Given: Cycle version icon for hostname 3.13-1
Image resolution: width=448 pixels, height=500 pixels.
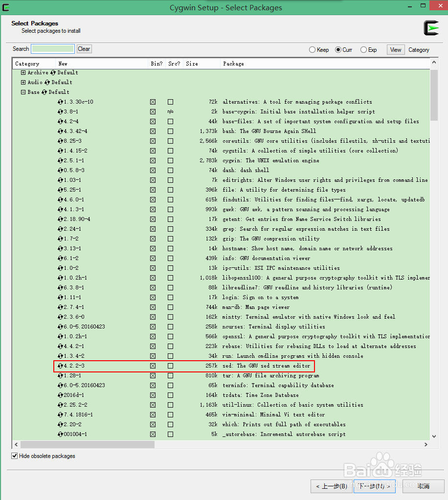Looking at the screenshot, I should pos(60,248).
